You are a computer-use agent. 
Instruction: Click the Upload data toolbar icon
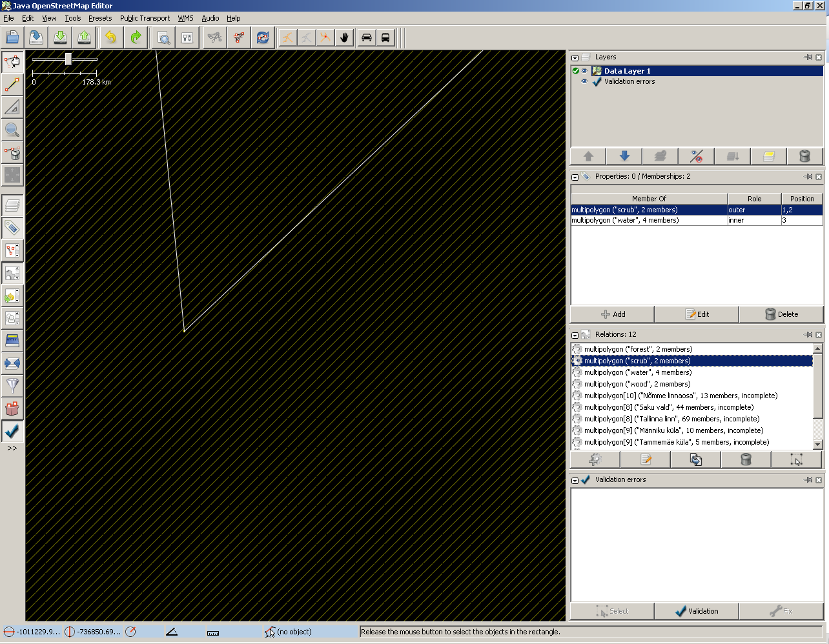(84, 37)
